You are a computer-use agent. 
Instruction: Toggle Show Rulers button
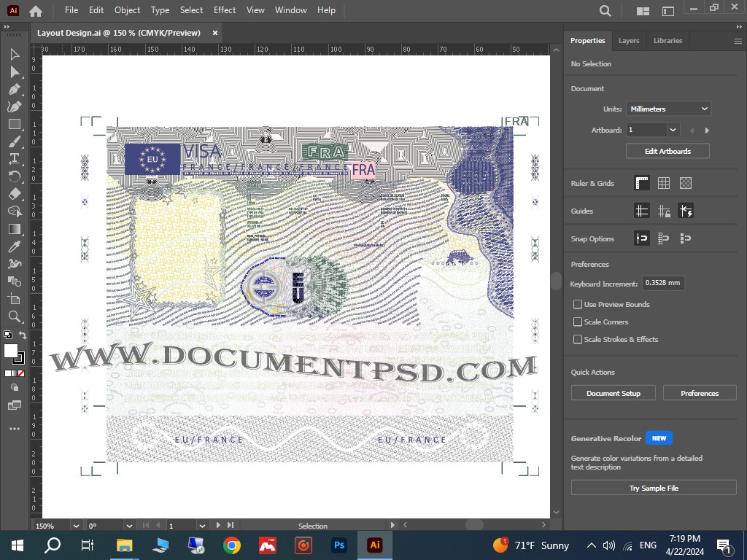642,183
